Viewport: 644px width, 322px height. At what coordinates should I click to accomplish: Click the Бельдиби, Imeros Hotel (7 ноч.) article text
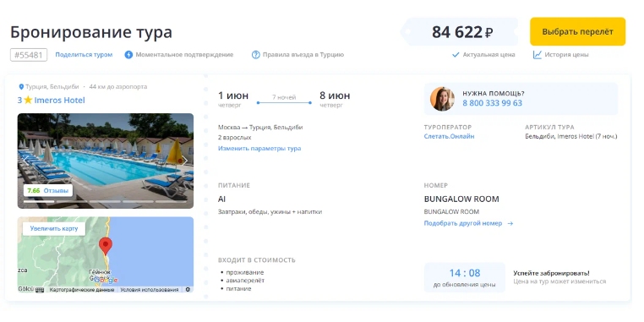tap(571, 136)
